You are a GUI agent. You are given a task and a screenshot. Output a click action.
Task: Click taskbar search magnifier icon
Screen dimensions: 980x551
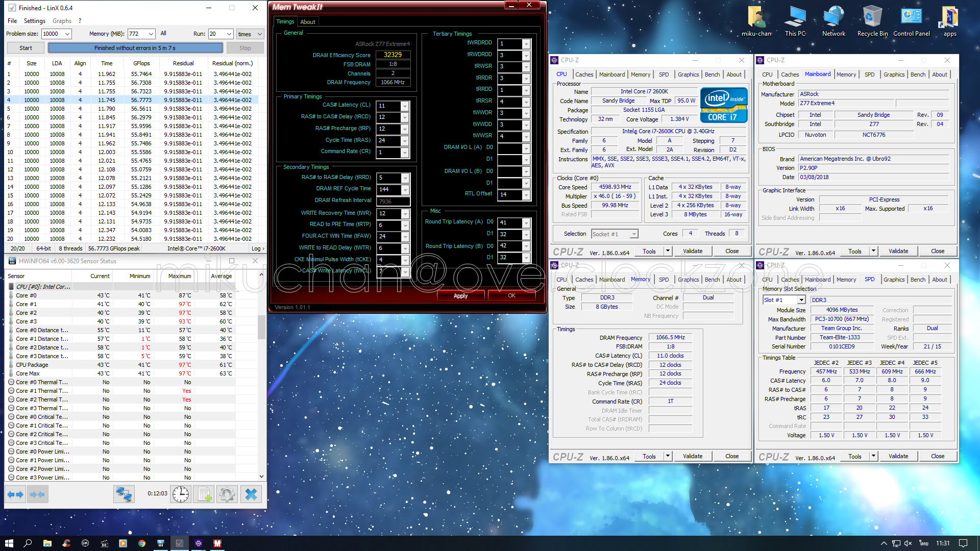(x=28, y=543)
